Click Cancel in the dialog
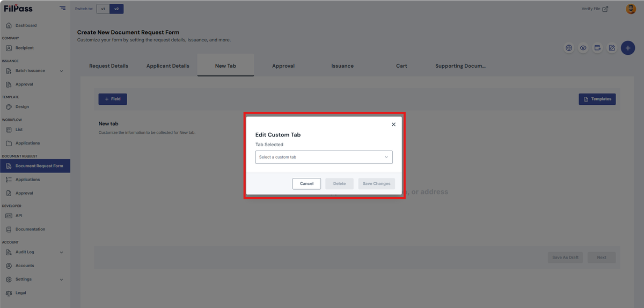Screen dimensions: 644x308 pos(306,184)
